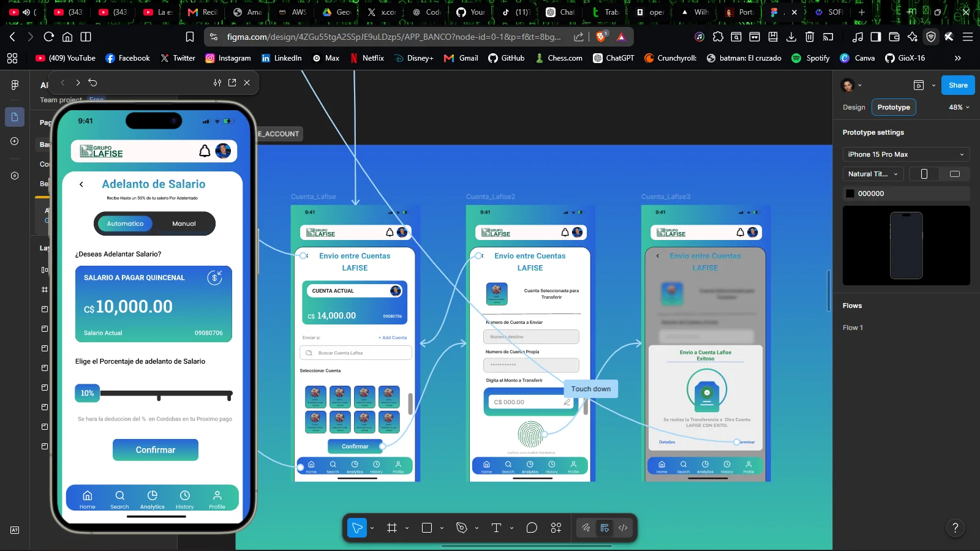Open the Figma main menu logo

(15, 85)
